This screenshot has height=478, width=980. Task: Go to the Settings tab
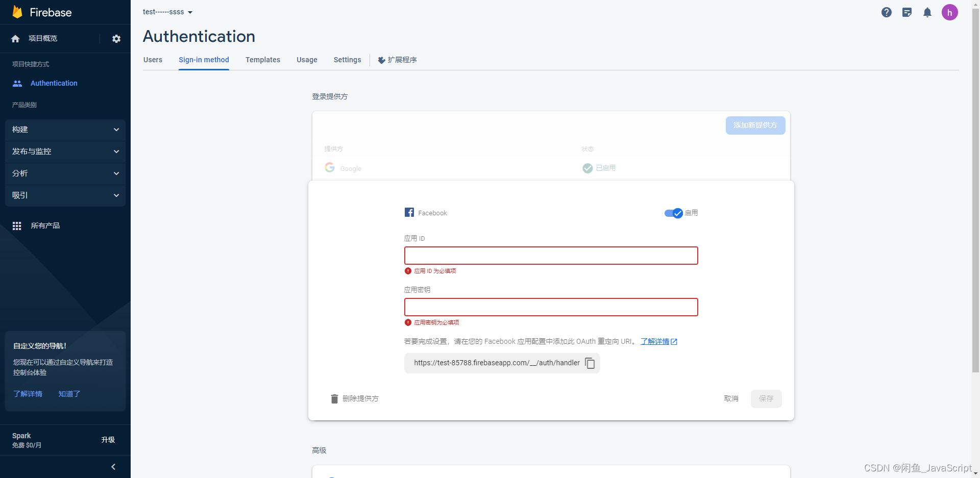pos(347,60)
